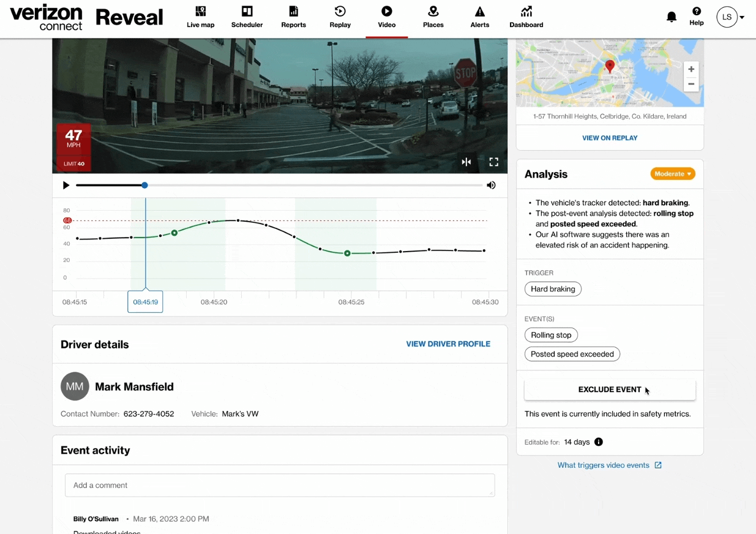
Task: Open the Dashboard chart icon
Action: [x=526, y=11]
